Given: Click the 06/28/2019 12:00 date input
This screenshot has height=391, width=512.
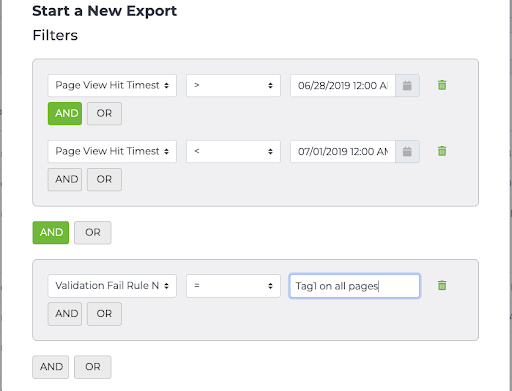Looking at the screenshot, I should coord(343,86).
